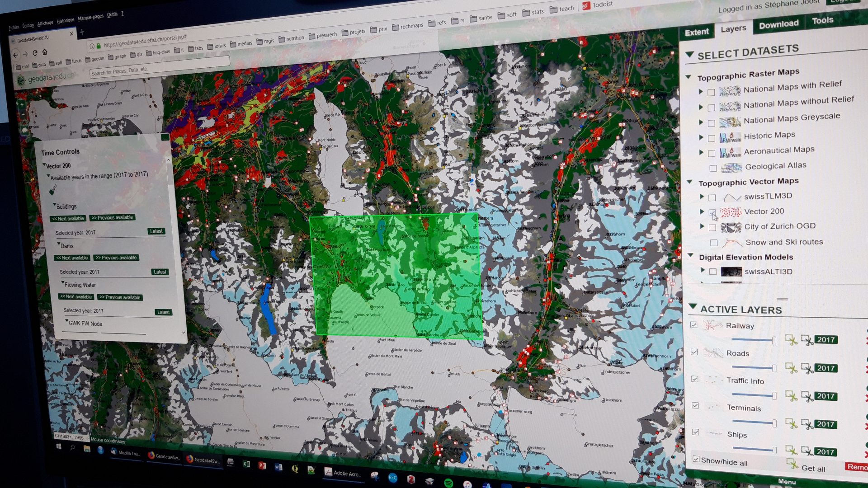The image size is (868, 488).
Task: Collapse the ACTIVE LAYERS panel
Action: click(693, 307)
